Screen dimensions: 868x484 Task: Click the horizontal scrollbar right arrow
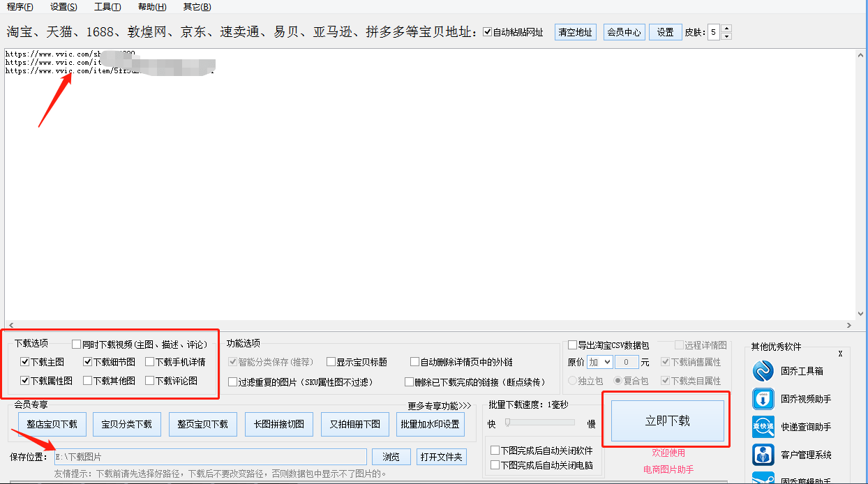coord(849,325)
